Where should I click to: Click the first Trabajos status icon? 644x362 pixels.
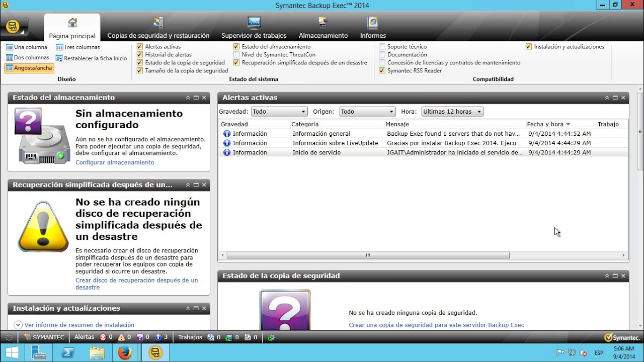[x=210, y=337]
